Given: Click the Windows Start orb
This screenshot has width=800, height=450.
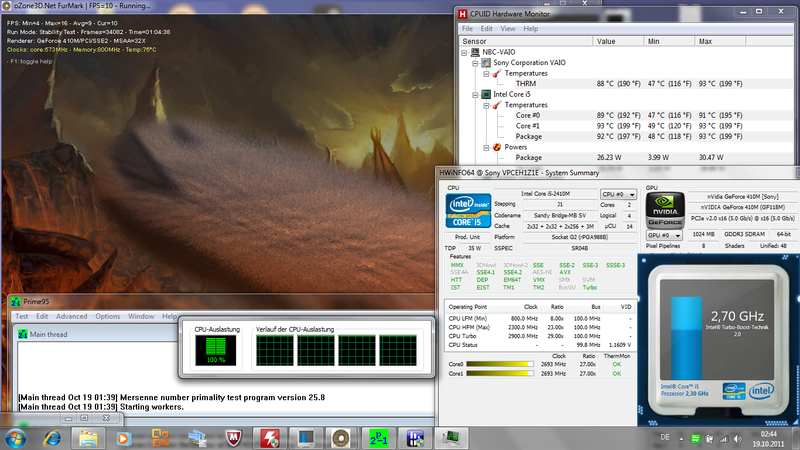Looking at the screenshot, I should [17, 437].
